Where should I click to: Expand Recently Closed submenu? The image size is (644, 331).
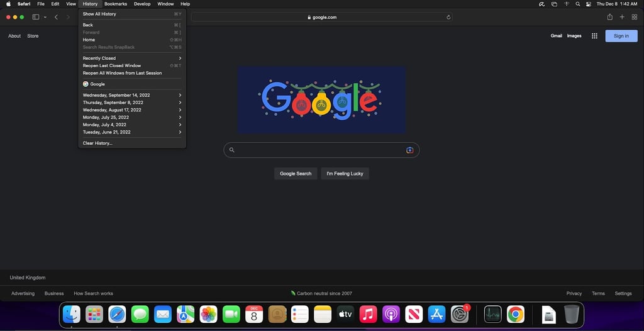coord(132,58)
